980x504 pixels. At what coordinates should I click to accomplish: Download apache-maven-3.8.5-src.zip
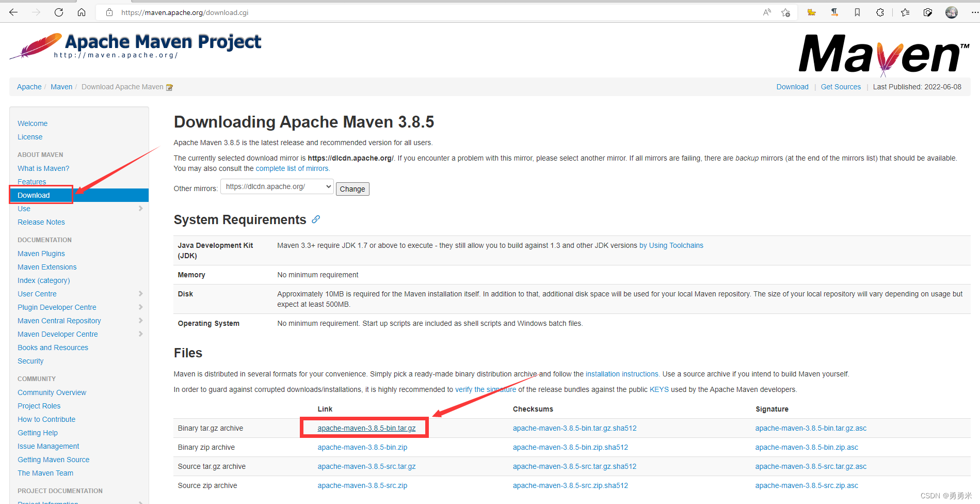click(x=363, y=485)
